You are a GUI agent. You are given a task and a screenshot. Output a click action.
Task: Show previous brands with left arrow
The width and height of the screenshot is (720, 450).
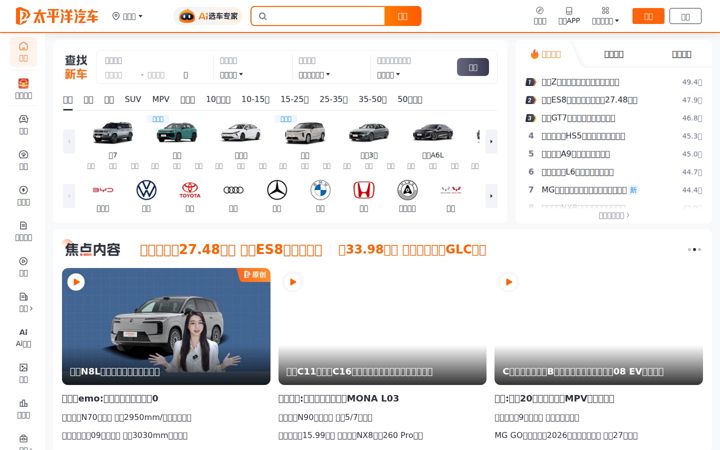click(x=69, y=196)
